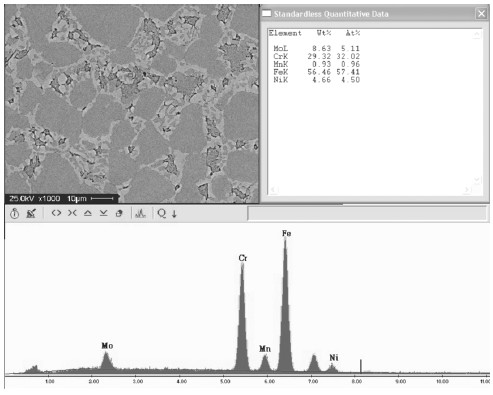
Task: Click the eraser icon in the spectrum toolbar
Action: [119, 213]
